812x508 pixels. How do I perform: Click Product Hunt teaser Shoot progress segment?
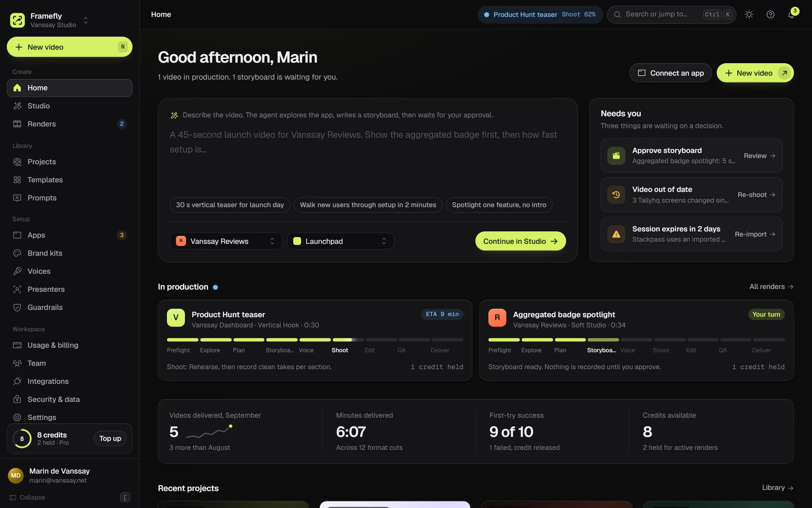[348, 340]
